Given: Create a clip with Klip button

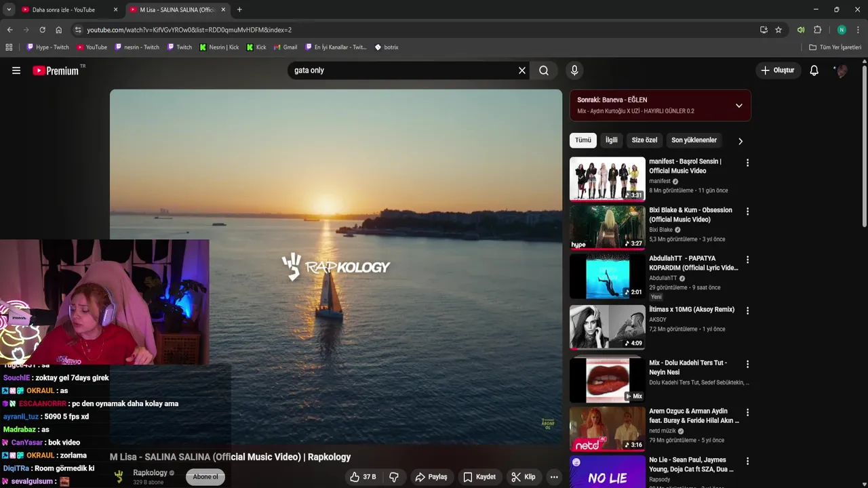Looking at the screenshot, I should (x=524, y=477).
